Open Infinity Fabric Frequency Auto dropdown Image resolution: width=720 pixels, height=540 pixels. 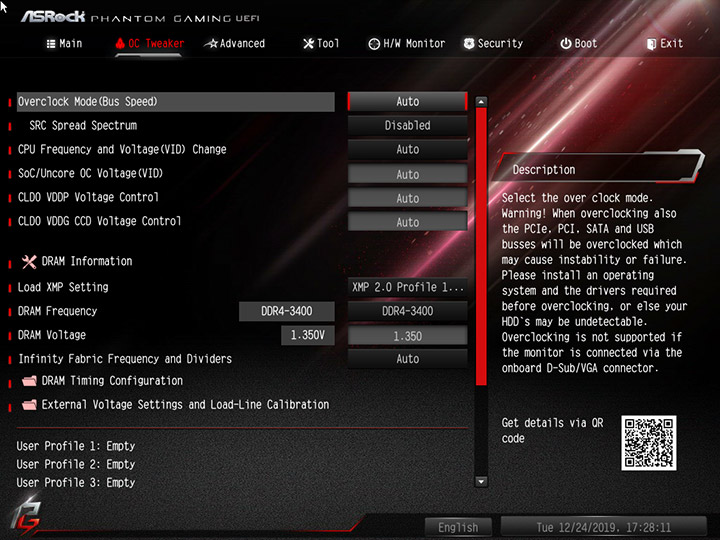point(407,359)
